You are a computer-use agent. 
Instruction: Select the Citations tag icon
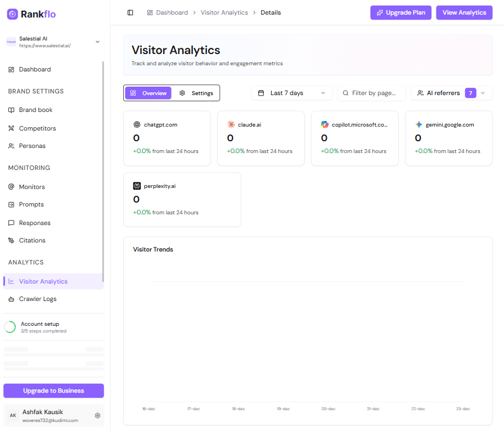[11, 240]
